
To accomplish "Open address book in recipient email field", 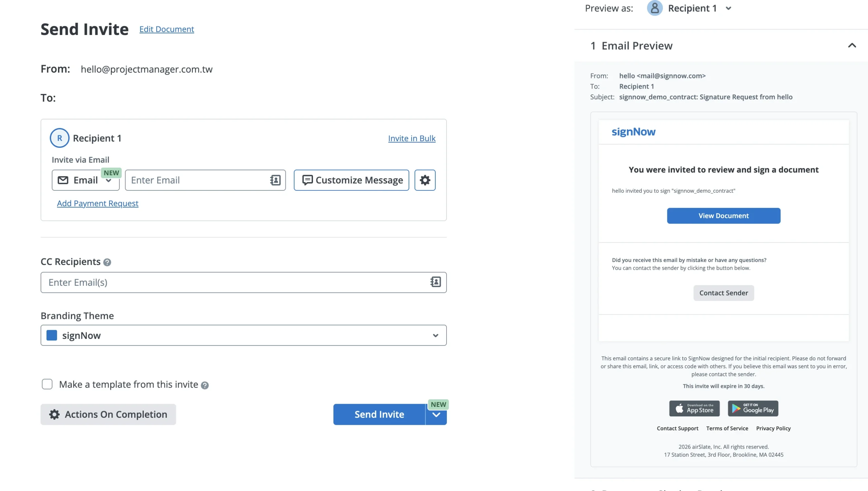I will pyautogui.click(x=275, y=180).
